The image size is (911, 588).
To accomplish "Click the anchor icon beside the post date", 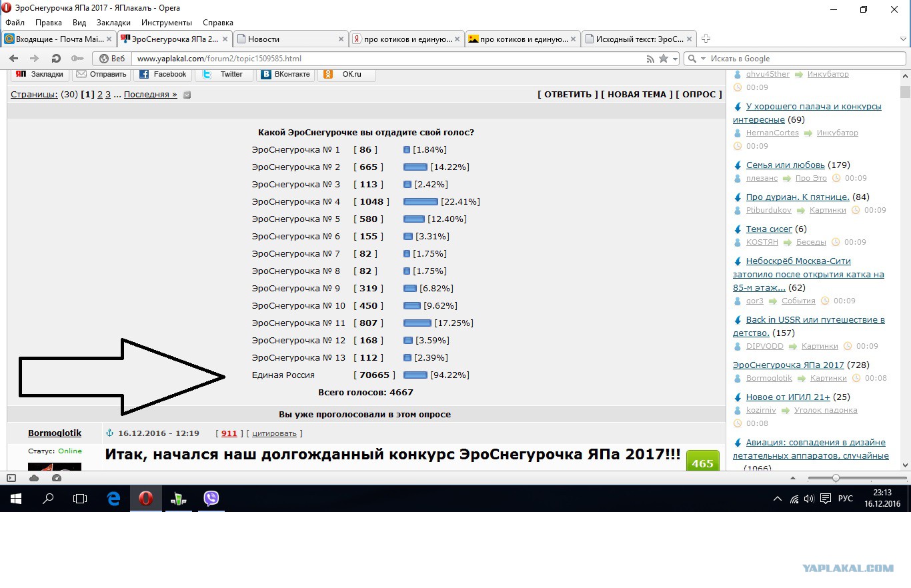I will [110, 433].
